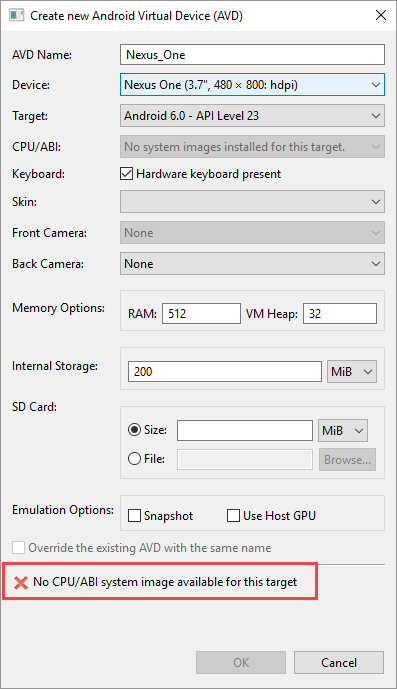
Task: Click the disabled Front Camera dropdown
Action: click(252, 233)
